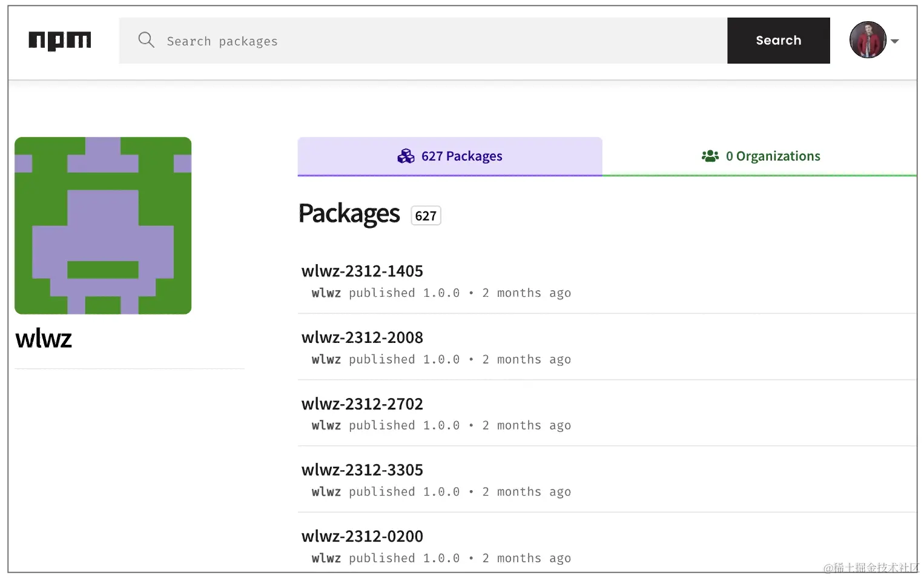Viewport: 924px width, 578px height.
Task: Click the npm logo
Action: 60,41
